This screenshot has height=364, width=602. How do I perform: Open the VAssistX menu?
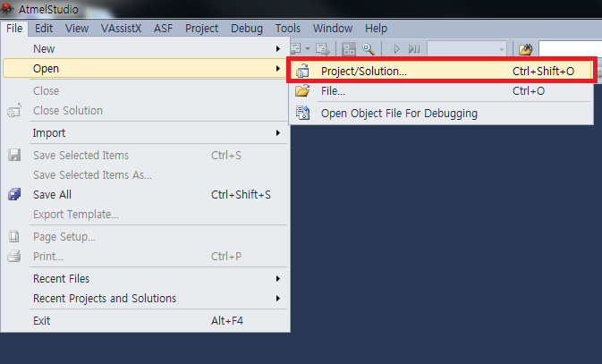point(121,29)
